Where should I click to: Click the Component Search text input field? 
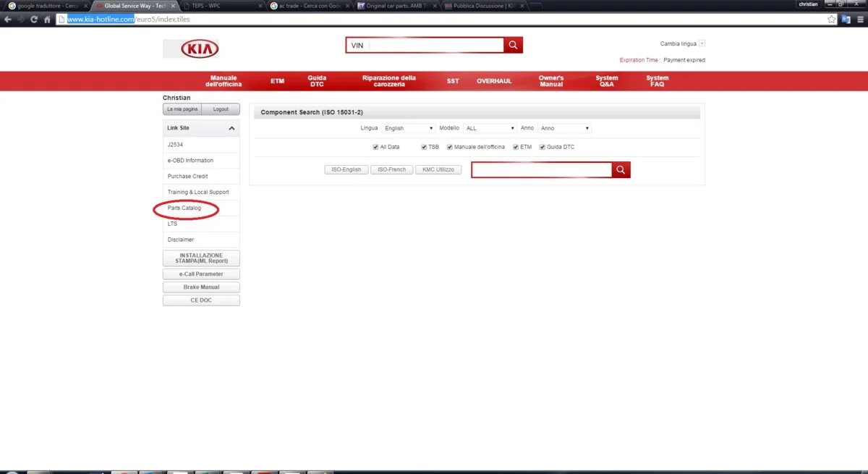pyautogui.click(x=542, y=169)
